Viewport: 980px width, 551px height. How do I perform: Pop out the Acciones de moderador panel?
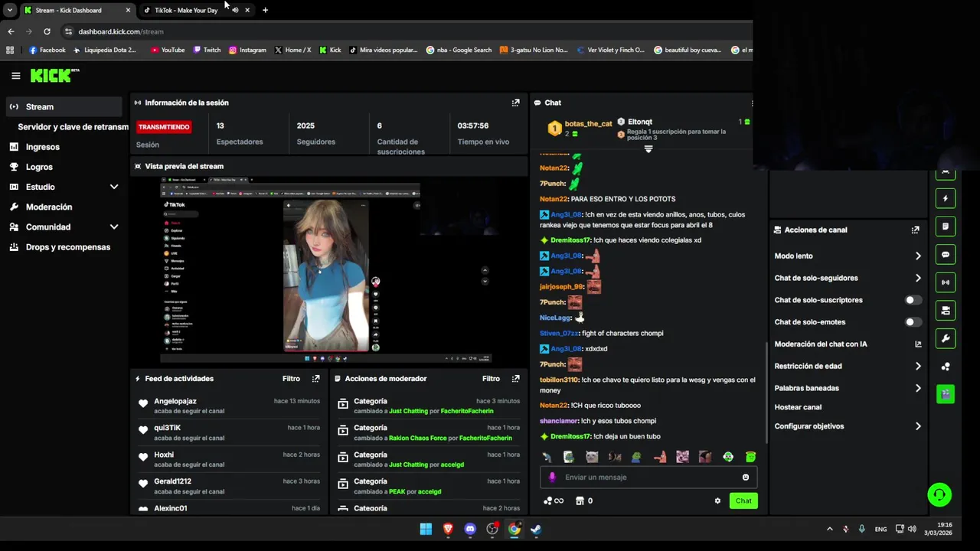pyautogui.click(x=515, y=379)
